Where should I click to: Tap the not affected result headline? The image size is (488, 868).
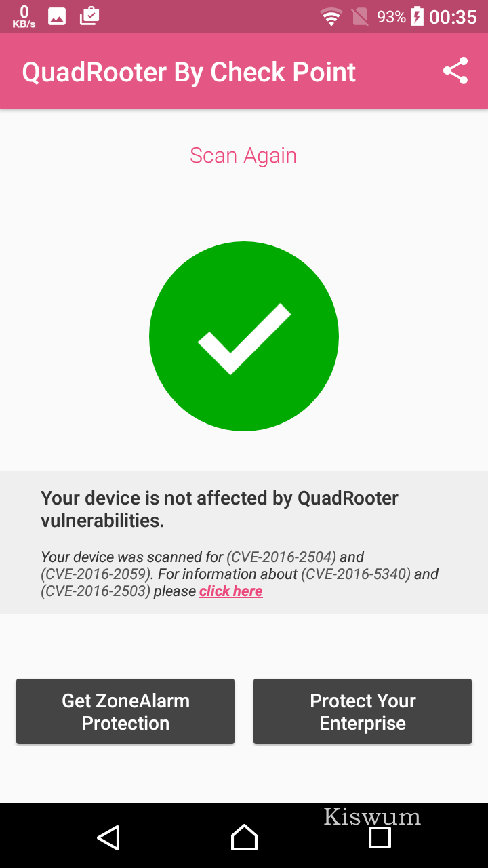click(220, 509)
